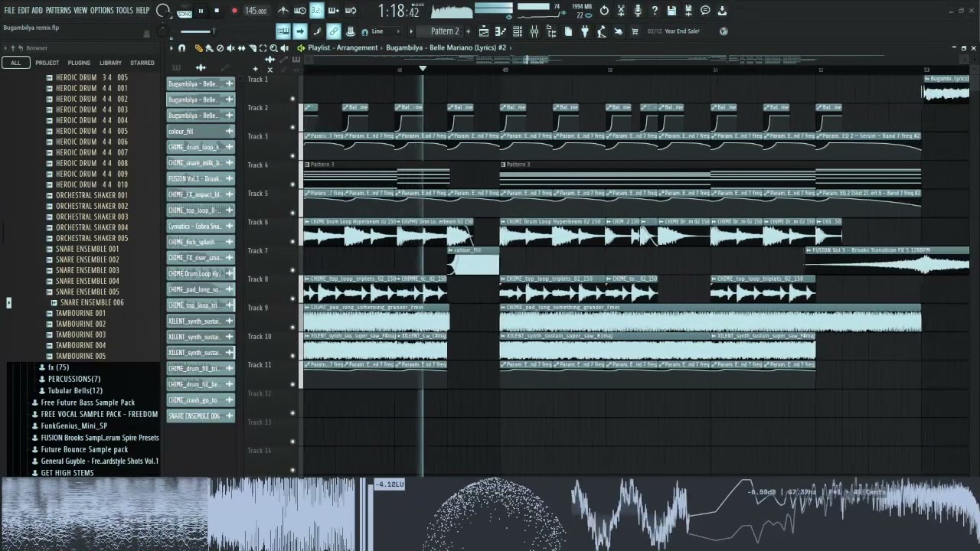Viewport: 980px width, 551px height.
Task: Switch to the PLUGINS browser tab
Action: tap(79, 63)
